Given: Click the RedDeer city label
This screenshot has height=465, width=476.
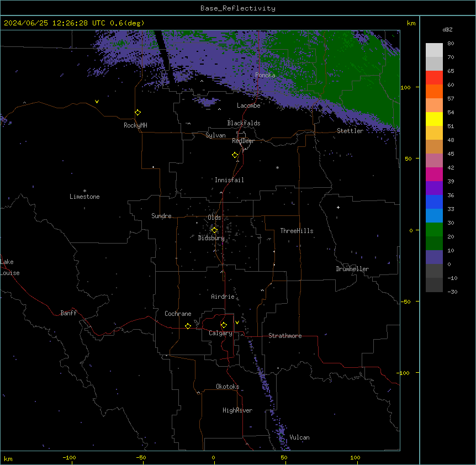Looking at the screenshot, I should tap(243, 141).
